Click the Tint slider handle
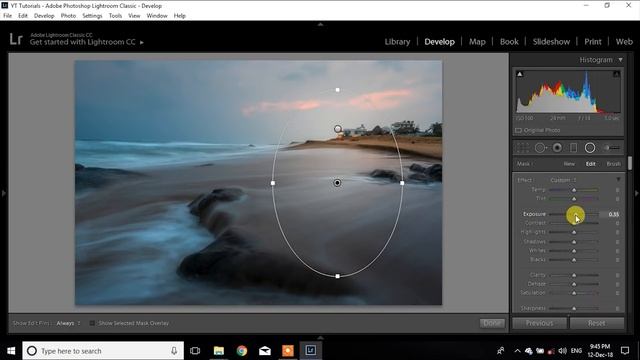 tap(574, 198)
